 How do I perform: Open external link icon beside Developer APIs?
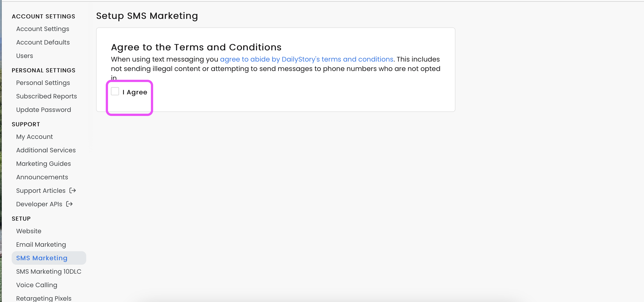[x=69, y=204]
